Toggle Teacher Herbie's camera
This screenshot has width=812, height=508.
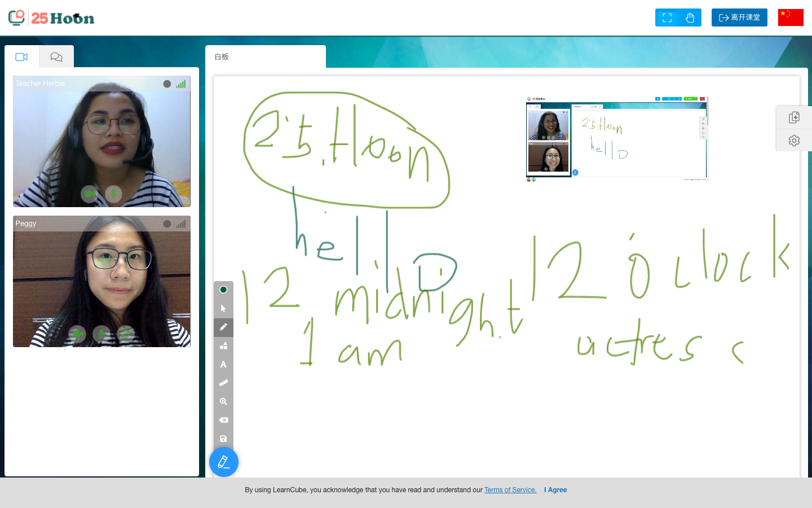point(90,194)
